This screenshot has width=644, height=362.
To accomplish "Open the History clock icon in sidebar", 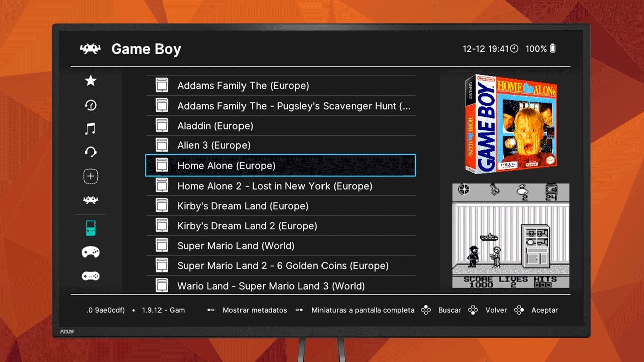I will [91, 105].
